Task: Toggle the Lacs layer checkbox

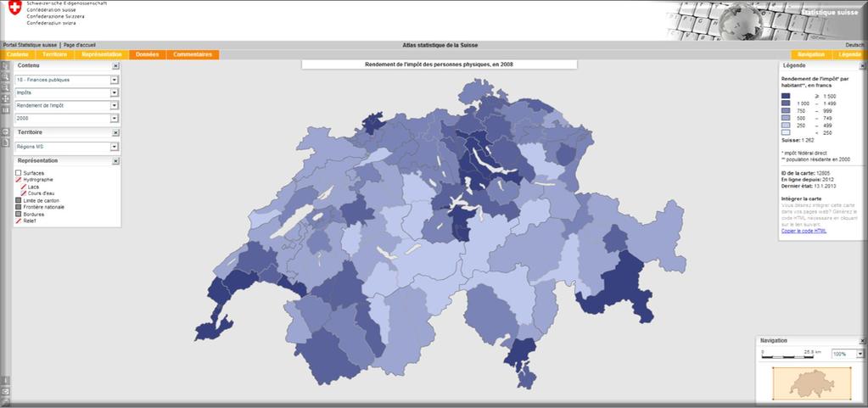Action: (23, 187)
